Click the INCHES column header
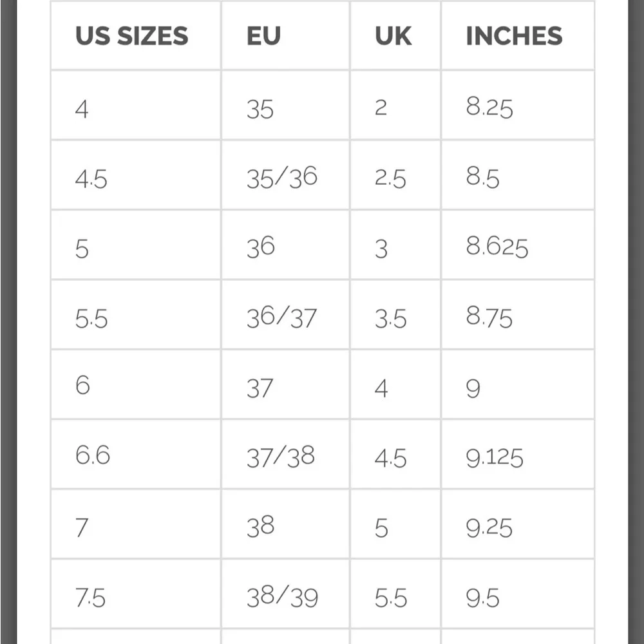 [514, 36]
